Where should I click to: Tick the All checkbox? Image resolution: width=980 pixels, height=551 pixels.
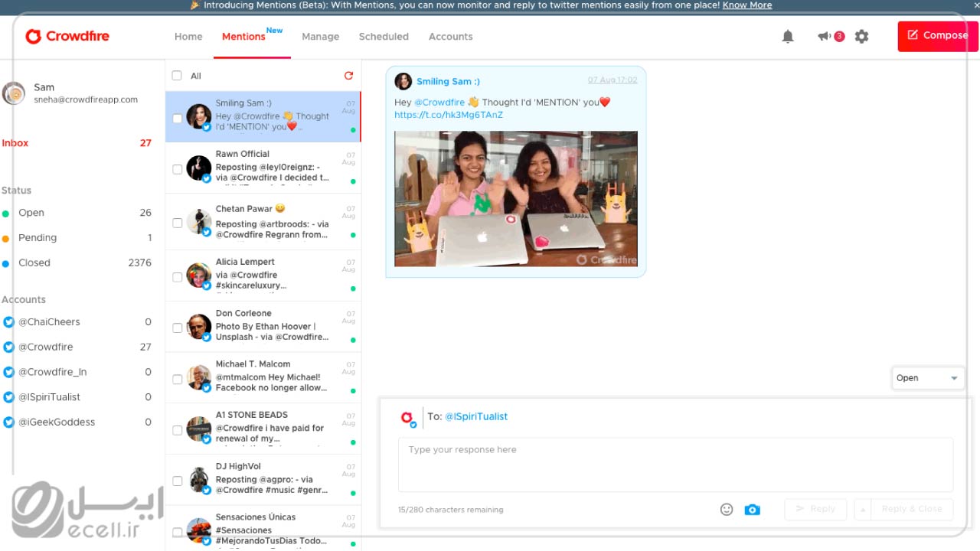point(177,76)
